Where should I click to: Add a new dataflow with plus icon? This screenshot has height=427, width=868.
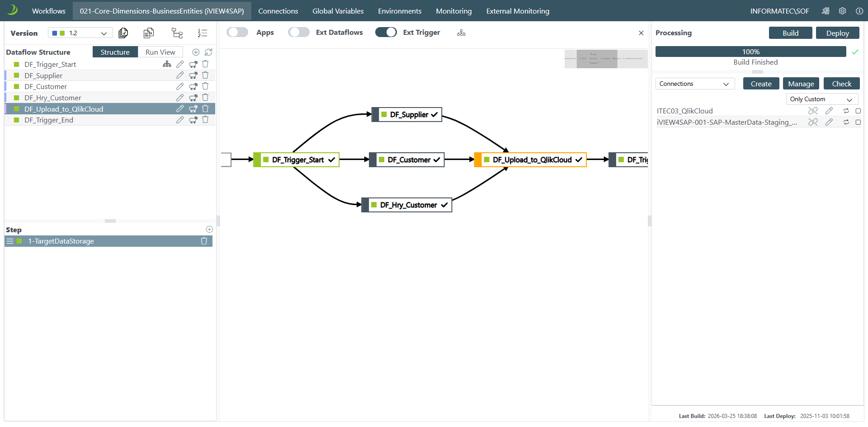[x=196, y=52]
